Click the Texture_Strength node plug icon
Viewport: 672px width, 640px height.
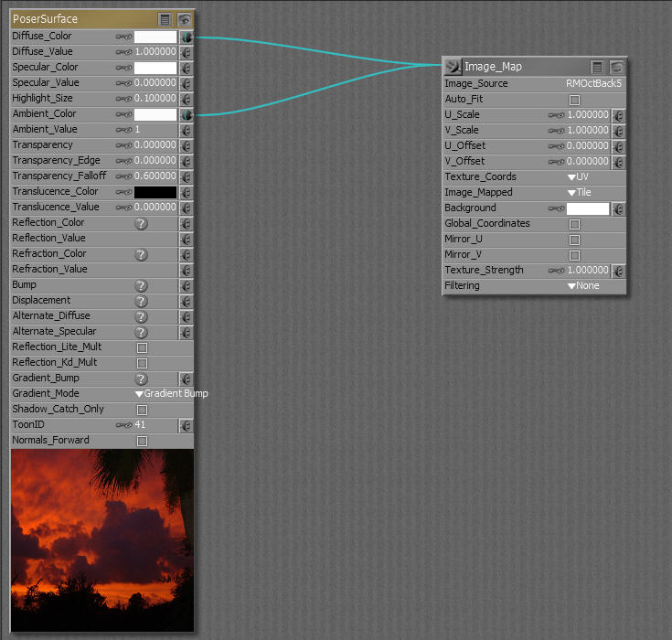(x=618, y=272)
